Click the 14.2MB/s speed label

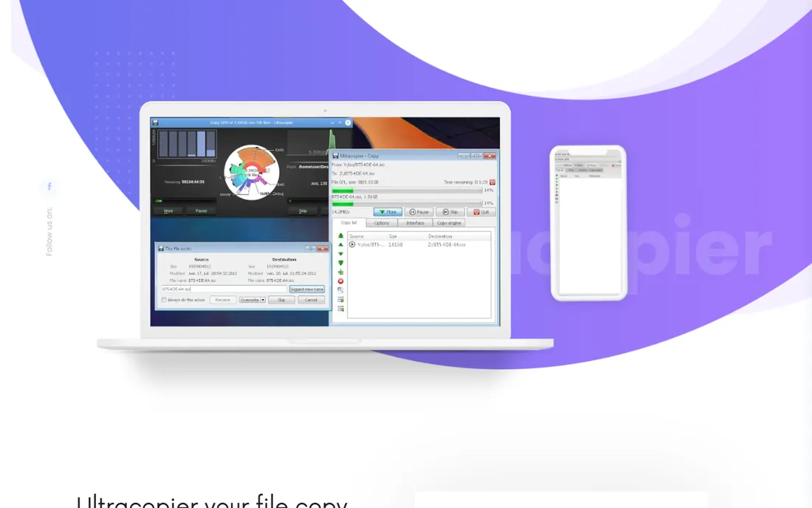pyautogui.click(x=340, y=212)
